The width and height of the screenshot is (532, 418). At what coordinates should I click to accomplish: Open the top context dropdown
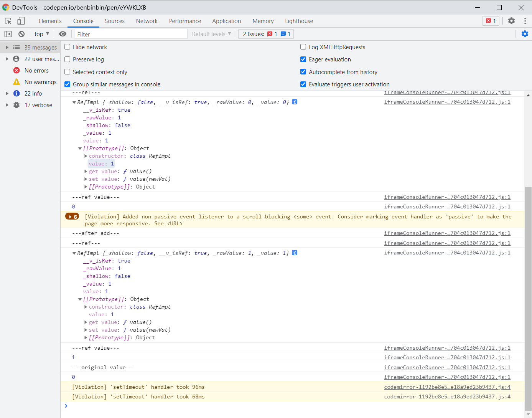[42, 34]
